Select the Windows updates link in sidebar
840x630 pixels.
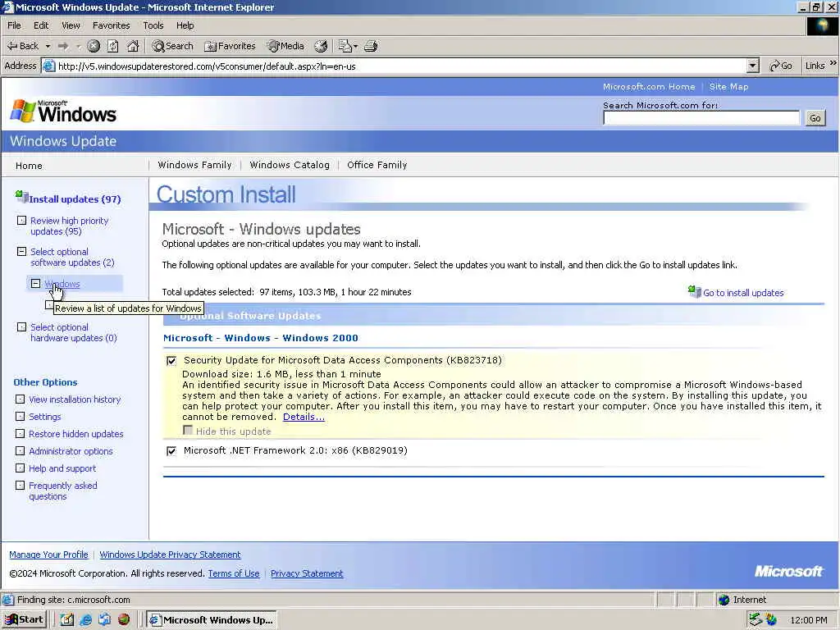(62, 284)
